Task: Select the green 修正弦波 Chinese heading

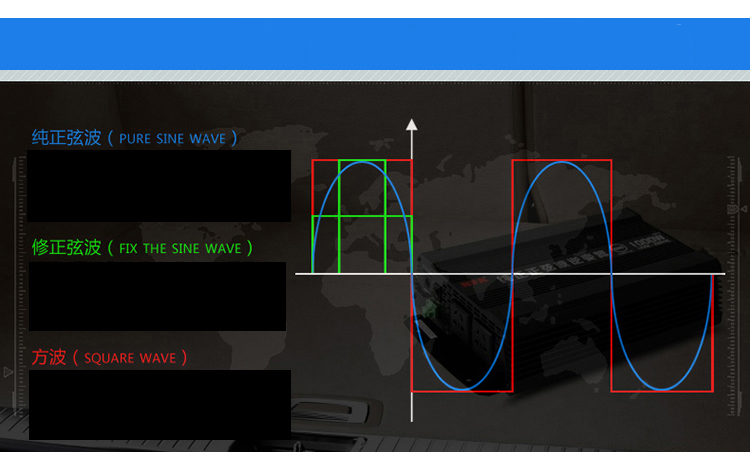Action: (x=67, y=247)
